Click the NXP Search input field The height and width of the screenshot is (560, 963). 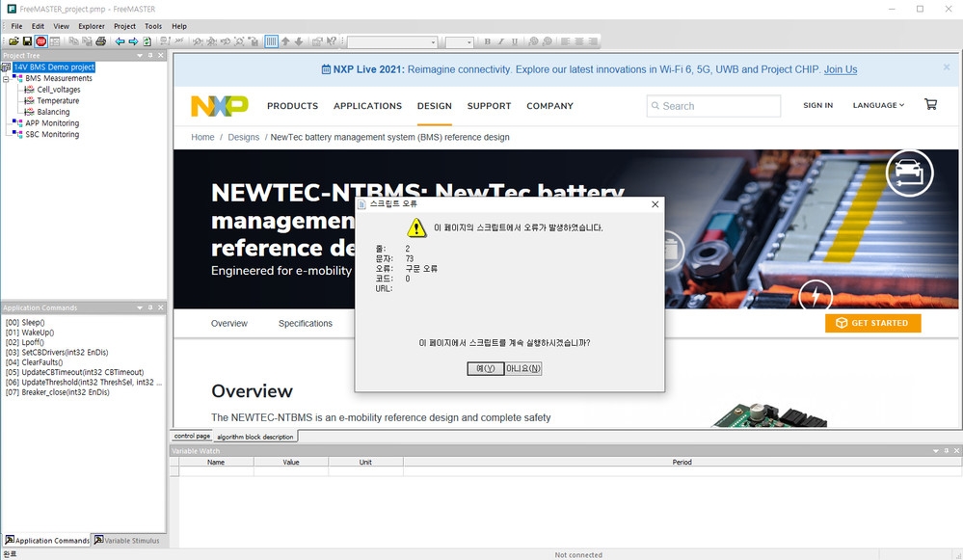tap(713, 106)
